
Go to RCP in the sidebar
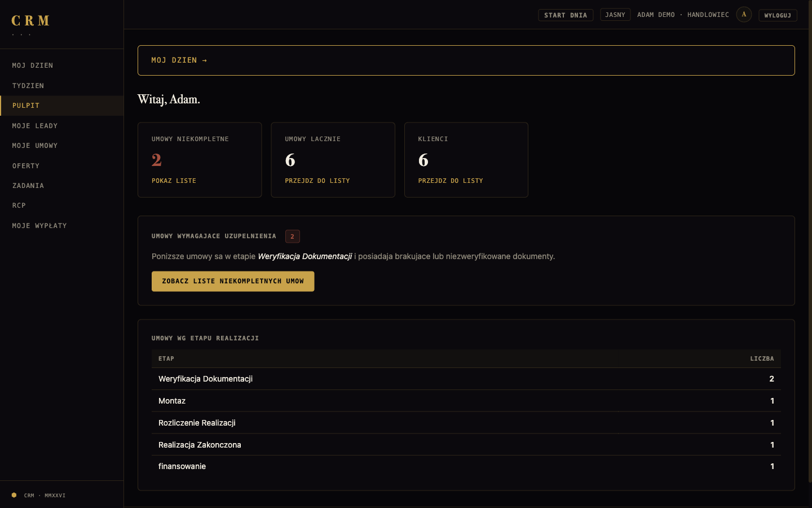(61, 205)
